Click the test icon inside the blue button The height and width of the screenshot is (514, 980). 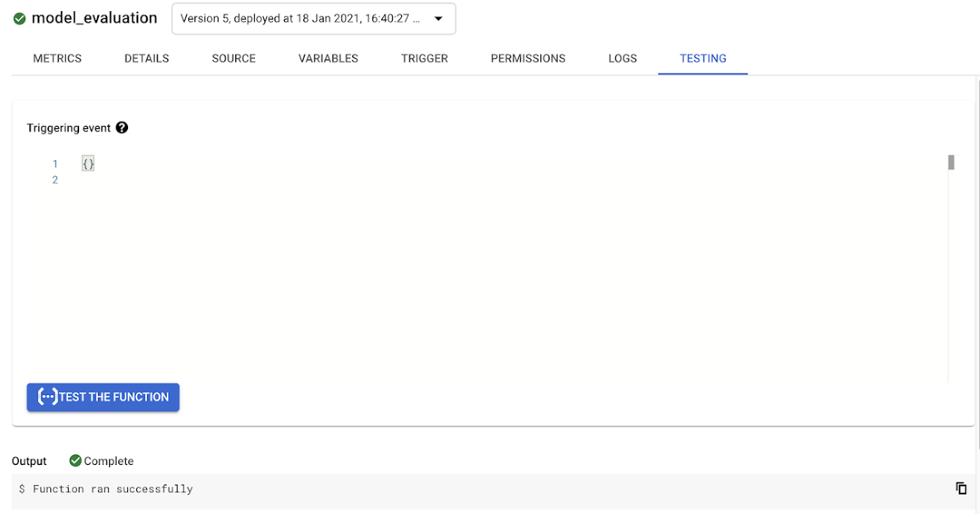[46, 397]
